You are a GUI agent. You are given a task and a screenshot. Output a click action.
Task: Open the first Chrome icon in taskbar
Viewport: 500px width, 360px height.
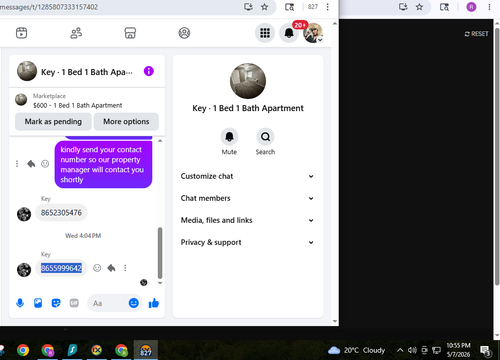pyautogui.click(x=23, y=350)
